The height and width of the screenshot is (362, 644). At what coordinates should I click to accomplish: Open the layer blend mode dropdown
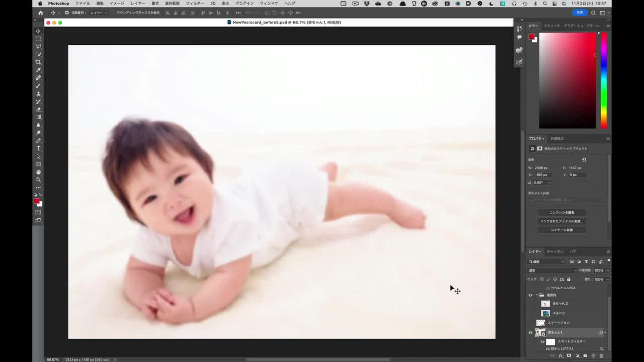pos(552,270)
